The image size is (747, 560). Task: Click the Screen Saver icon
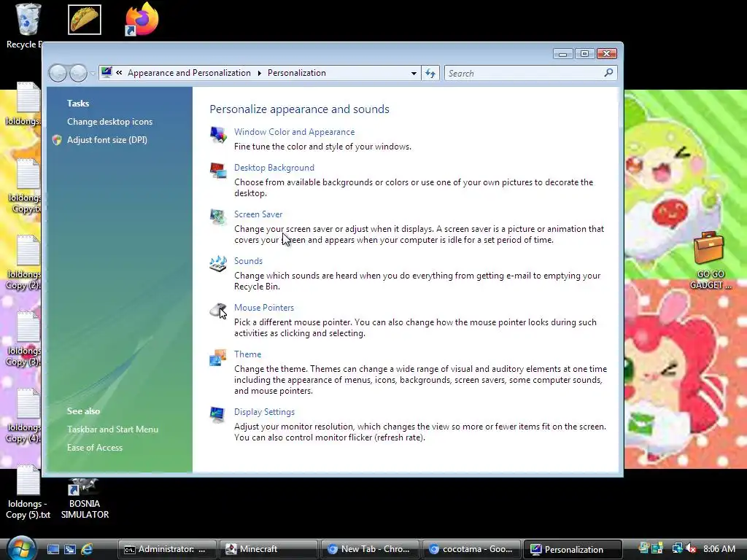[x=218, y=217]
